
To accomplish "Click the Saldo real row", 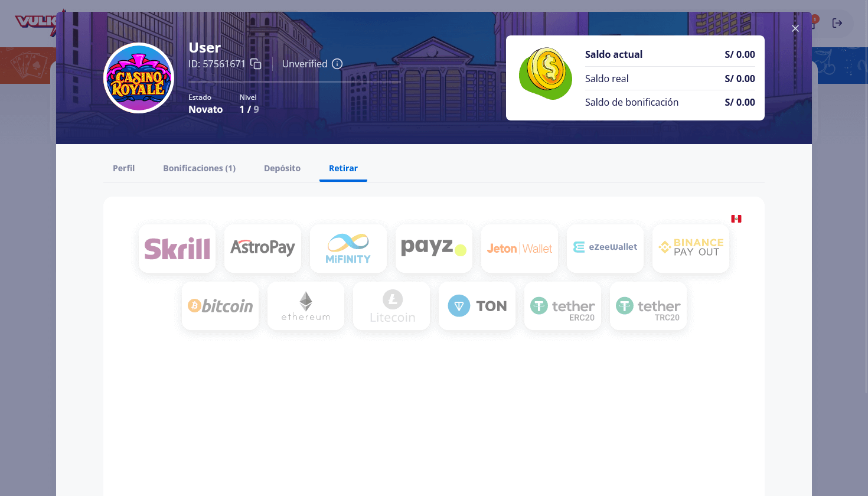I will [670, 79].
